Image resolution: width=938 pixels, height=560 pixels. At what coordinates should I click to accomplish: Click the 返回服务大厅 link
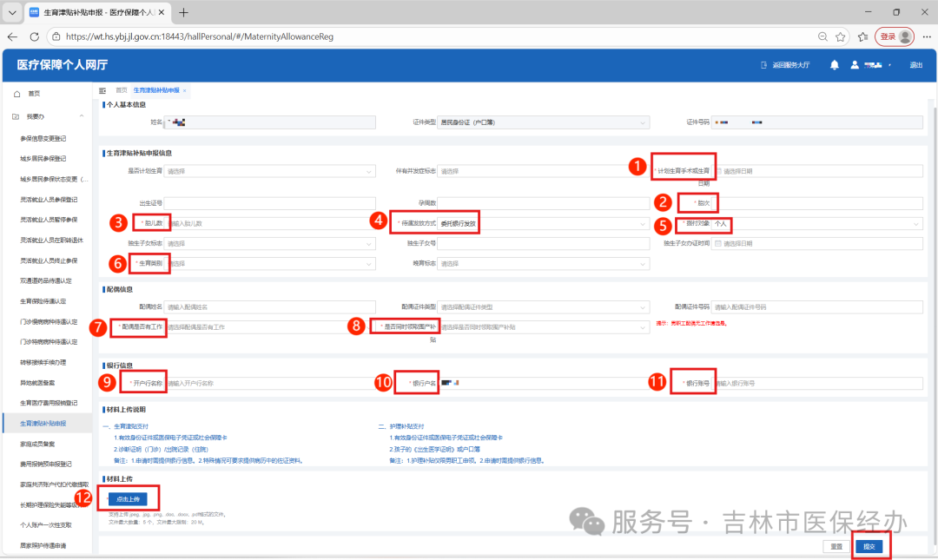click(790, 64)
